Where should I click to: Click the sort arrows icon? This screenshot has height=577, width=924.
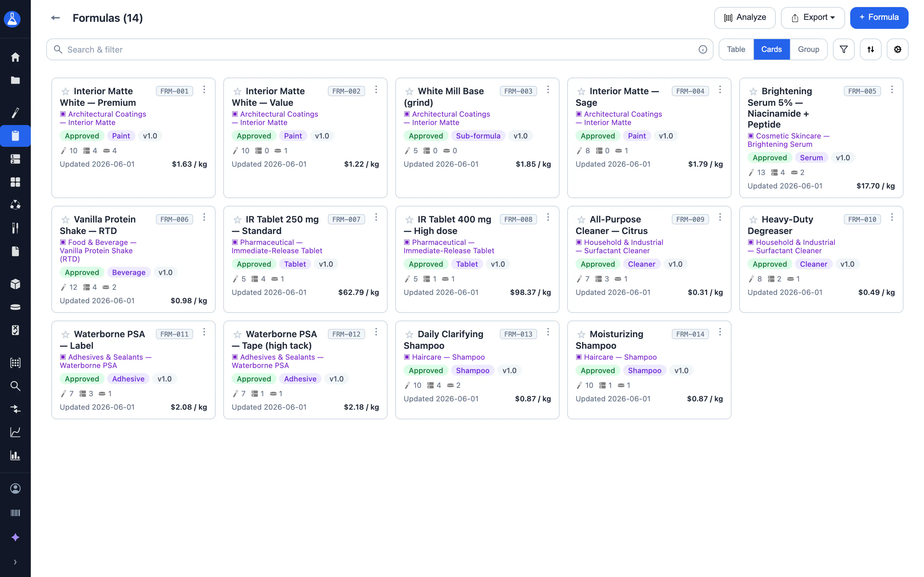(x=870, y=49)
